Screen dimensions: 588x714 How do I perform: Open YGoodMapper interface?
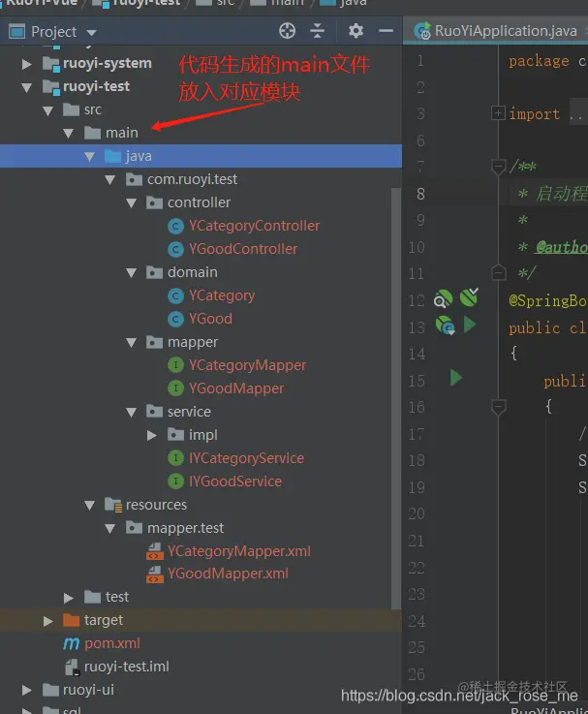click(x=236, y=388)
